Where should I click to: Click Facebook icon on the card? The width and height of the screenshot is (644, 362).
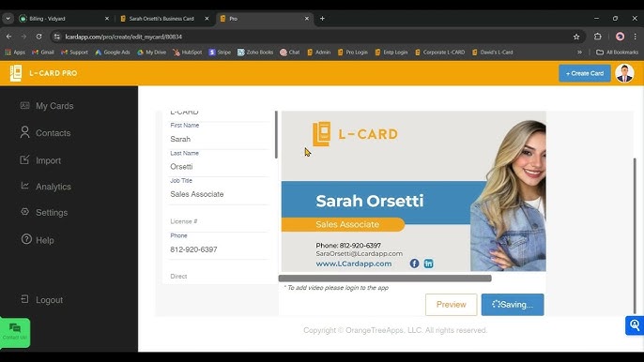414,264
